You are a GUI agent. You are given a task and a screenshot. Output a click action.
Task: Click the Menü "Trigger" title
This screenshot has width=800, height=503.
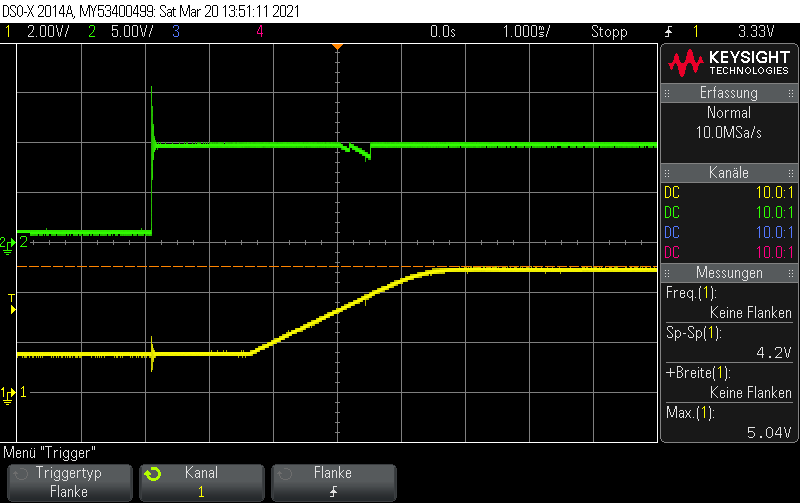[49, 452]
